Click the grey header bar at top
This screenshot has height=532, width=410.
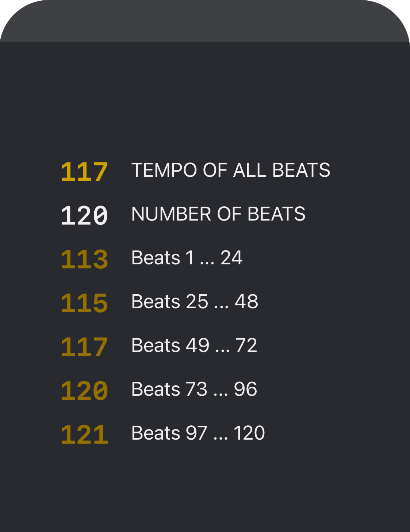click(x=205, y=21)
